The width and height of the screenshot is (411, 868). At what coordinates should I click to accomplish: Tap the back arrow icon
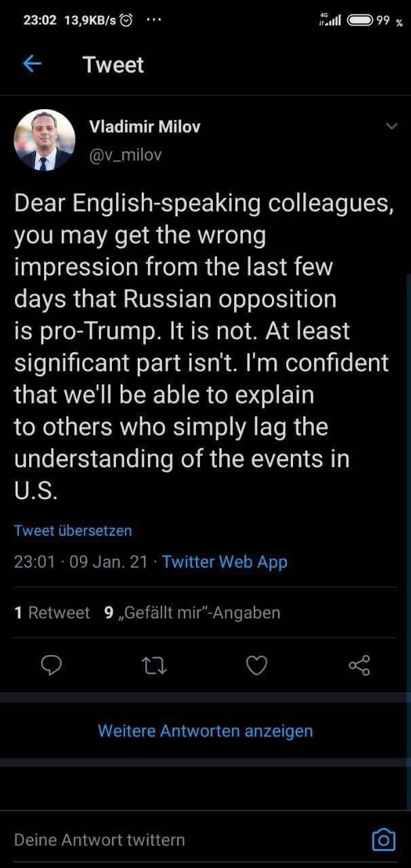click(x=32, y=64)
